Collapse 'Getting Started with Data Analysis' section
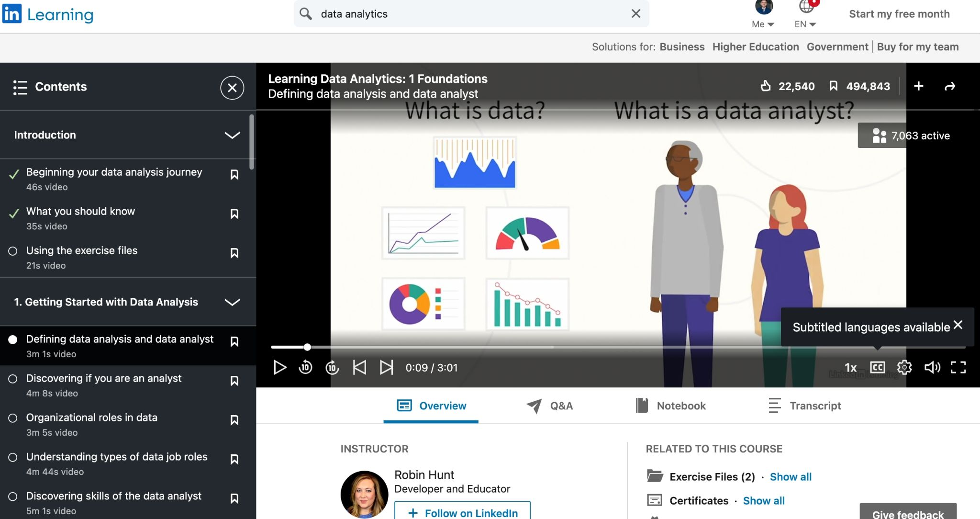Viewport: 980px width, 519px height. tap(232, 302)
